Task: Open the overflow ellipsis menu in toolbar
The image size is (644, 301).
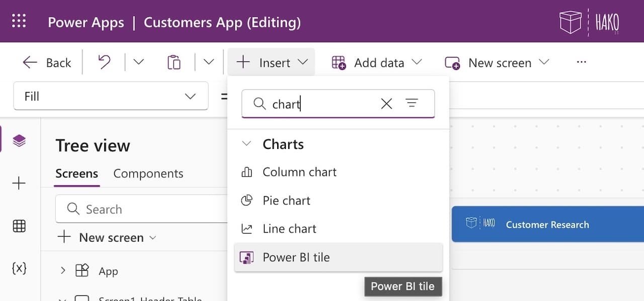Action: [x=582, y=62]
